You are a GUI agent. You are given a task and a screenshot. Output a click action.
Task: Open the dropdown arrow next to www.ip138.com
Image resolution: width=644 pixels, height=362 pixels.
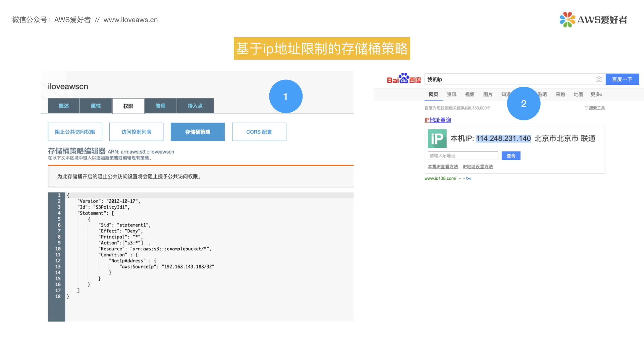[x=460, y=178]
